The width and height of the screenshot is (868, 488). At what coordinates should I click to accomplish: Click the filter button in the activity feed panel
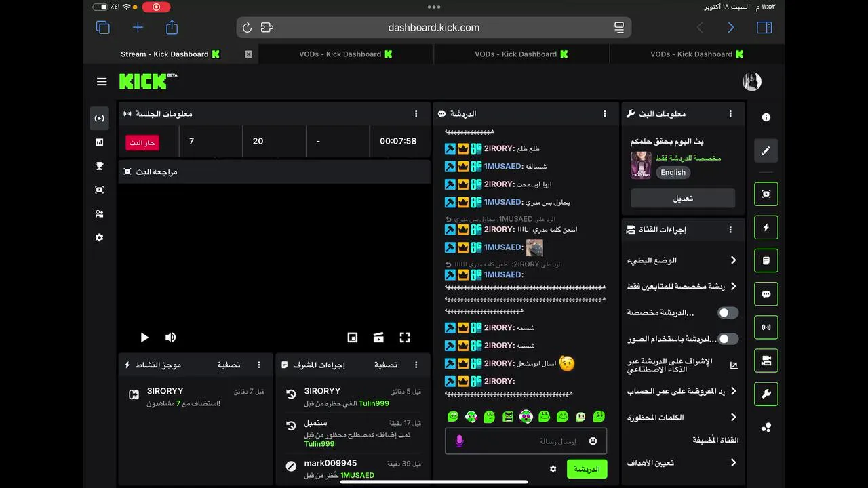229,365
